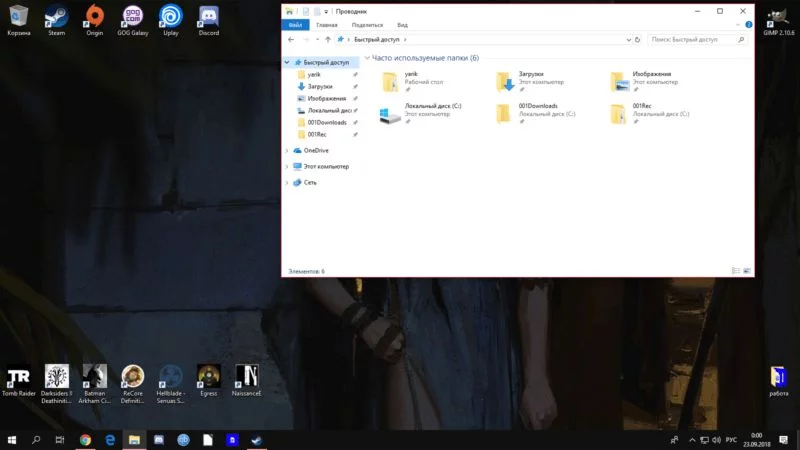Open the Вид ribbon tab

(403, 24)
